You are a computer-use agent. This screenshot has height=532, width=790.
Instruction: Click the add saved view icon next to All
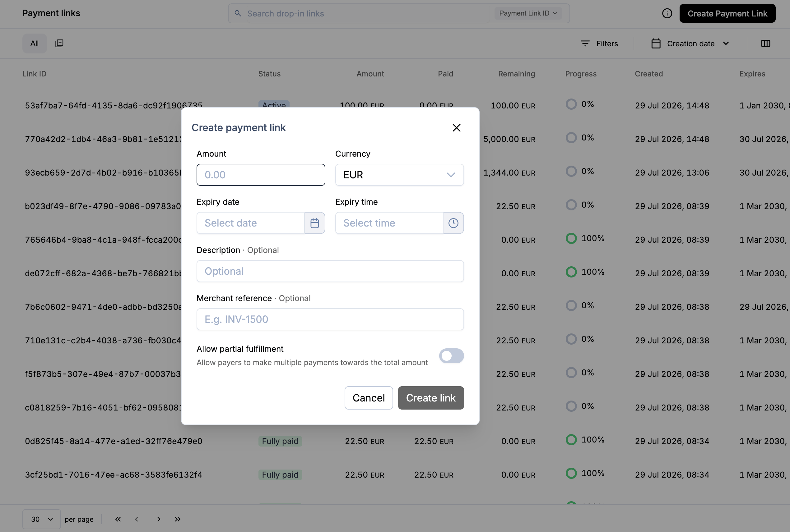click(59, 43)
